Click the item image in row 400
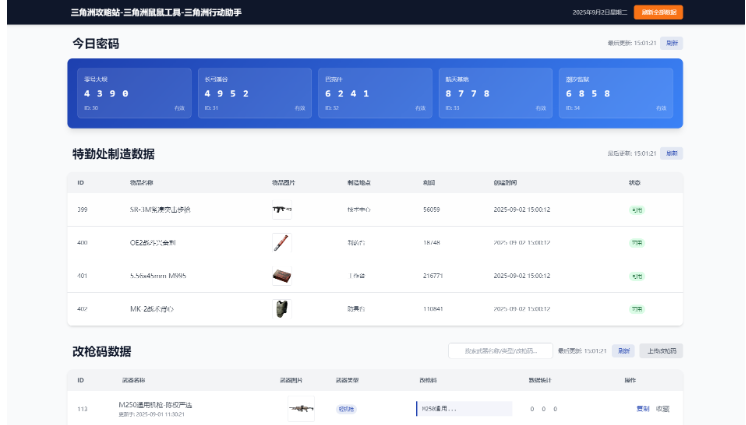This screenshot has width=746, height=425. [x=281, y=243]
